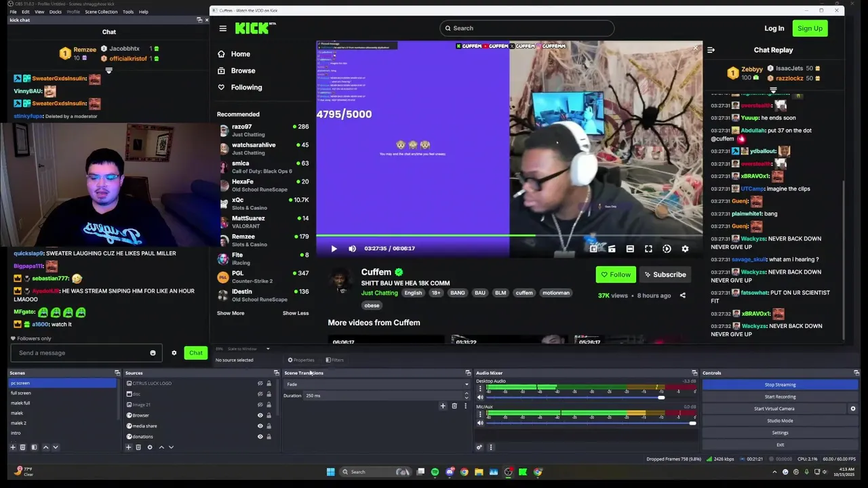Click Show Less under Recommended
The width and height of the screenshot is (868, 488).
tap(296, 313)
